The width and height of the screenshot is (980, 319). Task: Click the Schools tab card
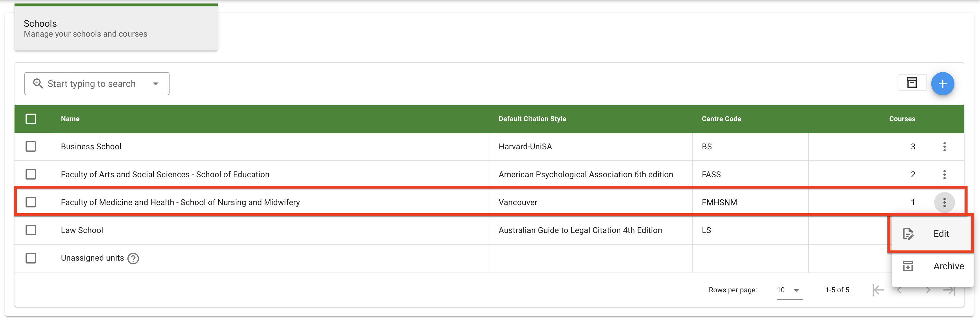(x=116, y=28)
